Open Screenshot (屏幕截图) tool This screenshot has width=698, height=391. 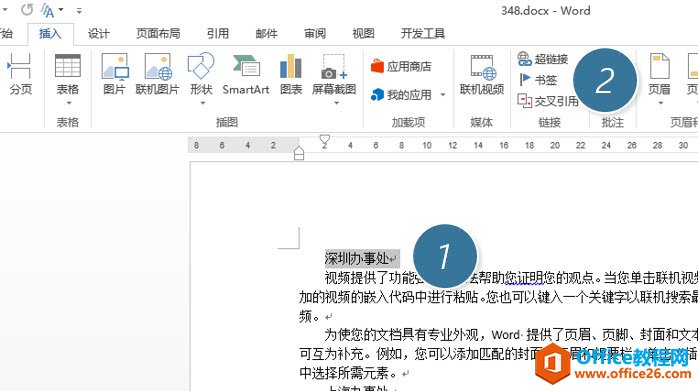click(334, 73)
